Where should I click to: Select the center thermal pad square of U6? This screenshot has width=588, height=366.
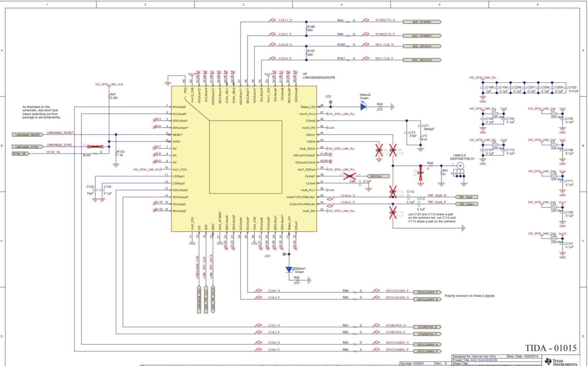click(245, 157)
